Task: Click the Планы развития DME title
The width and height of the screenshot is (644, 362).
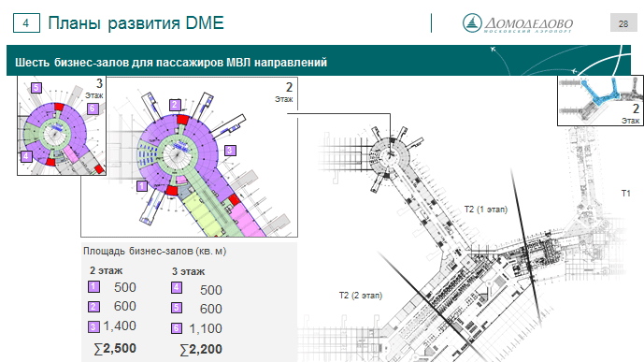Action: [136, 23]
